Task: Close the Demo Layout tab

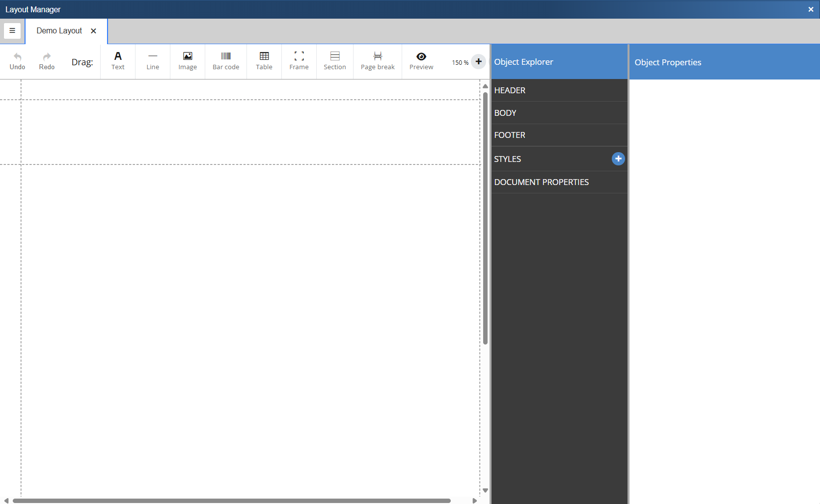Action: click(x=93, y=31)
